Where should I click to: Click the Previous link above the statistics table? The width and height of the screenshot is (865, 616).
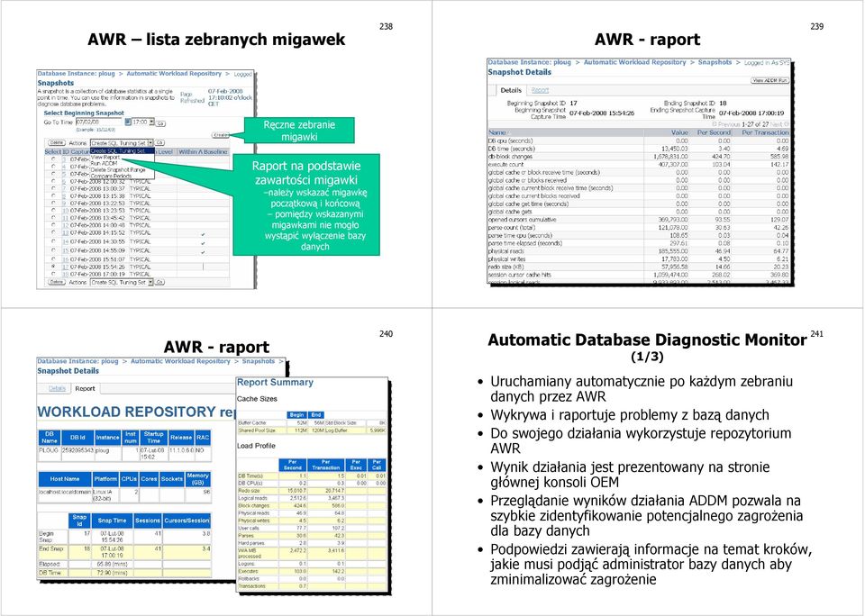click(728, 124)
